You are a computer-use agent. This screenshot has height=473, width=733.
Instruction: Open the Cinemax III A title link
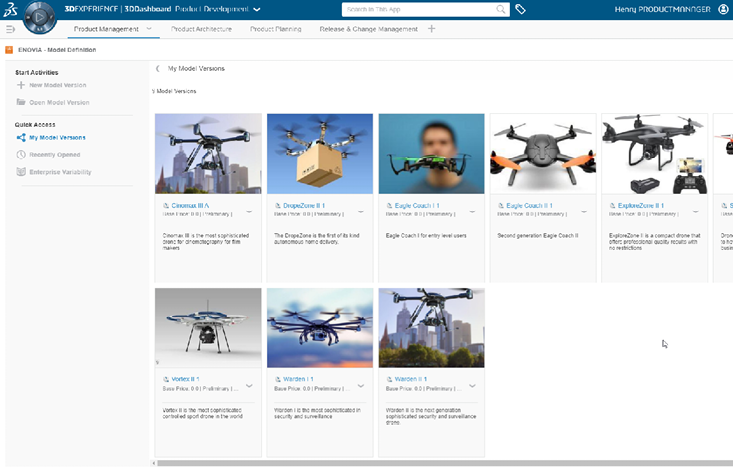(x=190, y=206)
